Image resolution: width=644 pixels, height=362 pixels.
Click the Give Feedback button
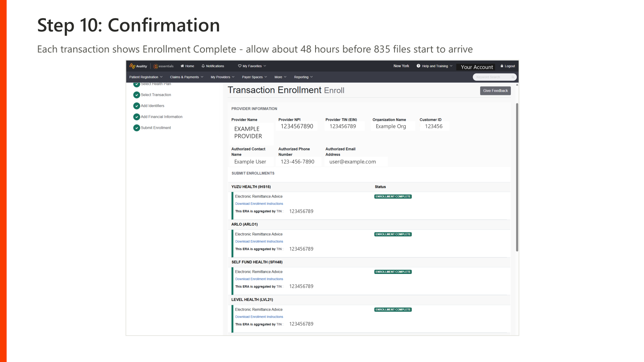(495, 91)
